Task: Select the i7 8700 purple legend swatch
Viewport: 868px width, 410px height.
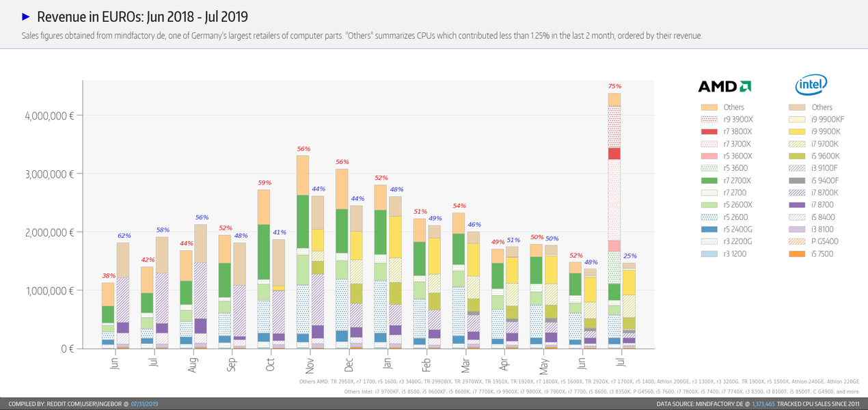Action: 796,205
